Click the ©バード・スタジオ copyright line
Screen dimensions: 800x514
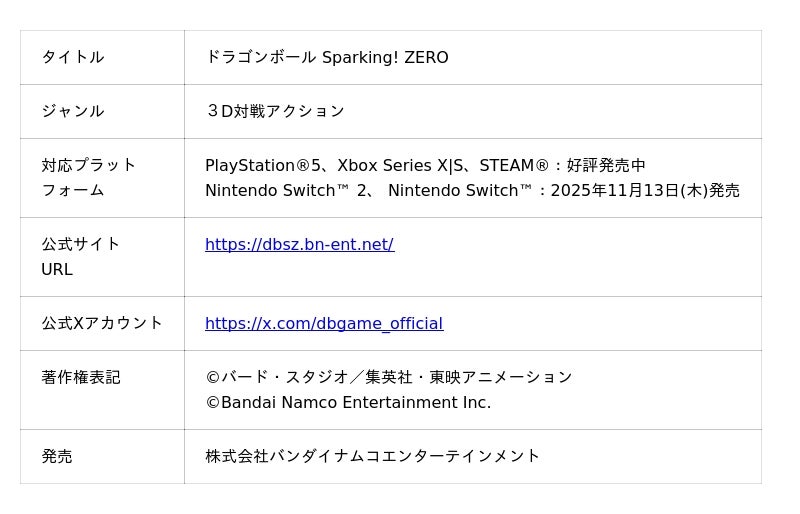[388, 378]
